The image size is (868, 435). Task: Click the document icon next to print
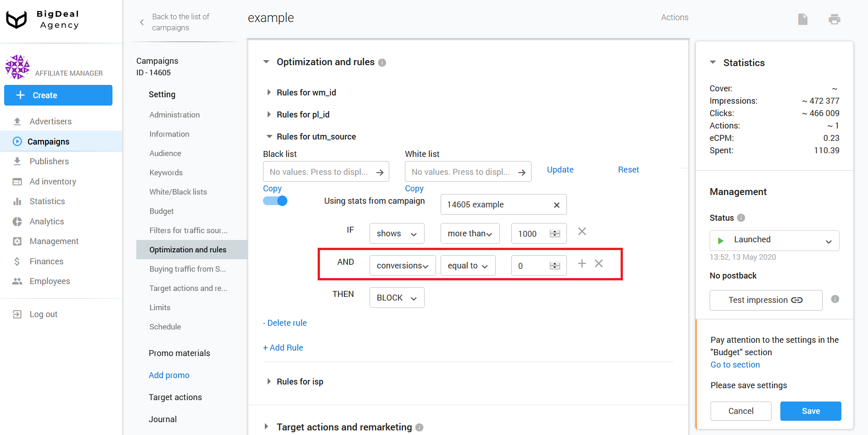[803, 19]
